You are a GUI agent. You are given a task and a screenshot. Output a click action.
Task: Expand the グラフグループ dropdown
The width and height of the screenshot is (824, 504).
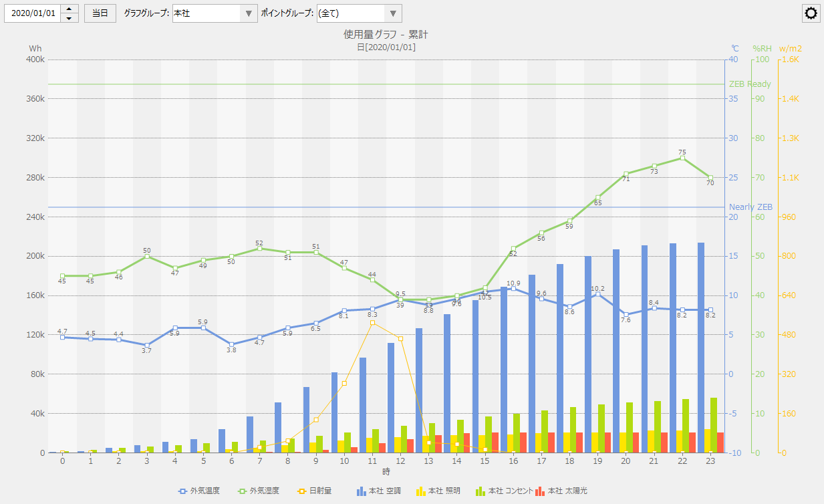[249, 13]
